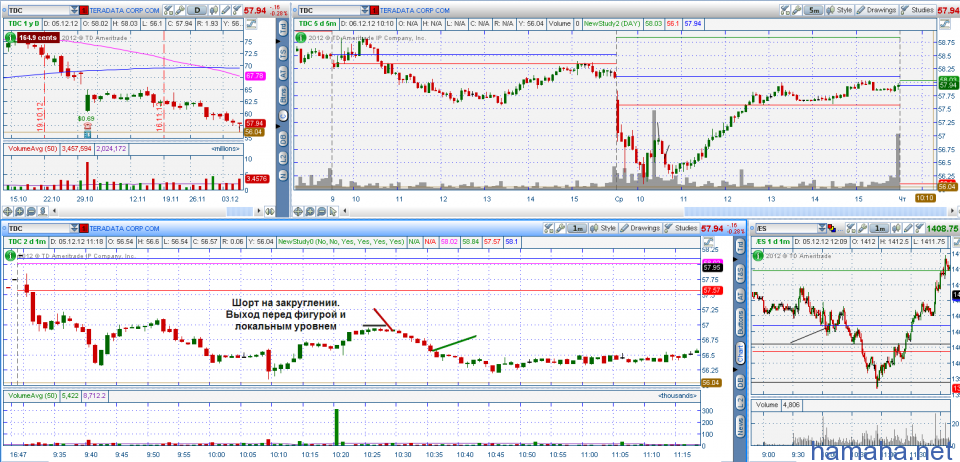960x462 pixels.
Task: Click studies flask icon in /ES chart toolbar
Action: [x=919, y=228]
